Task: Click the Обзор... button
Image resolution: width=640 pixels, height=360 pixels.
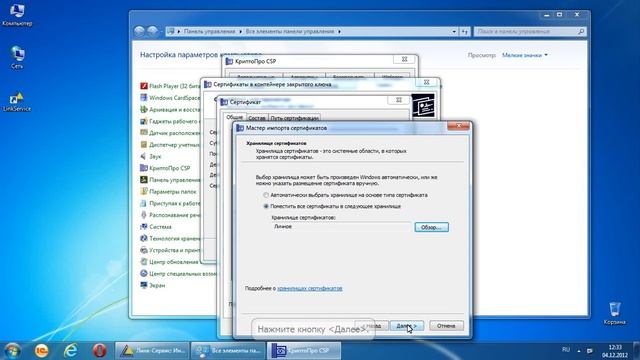Action: (431, 227)
